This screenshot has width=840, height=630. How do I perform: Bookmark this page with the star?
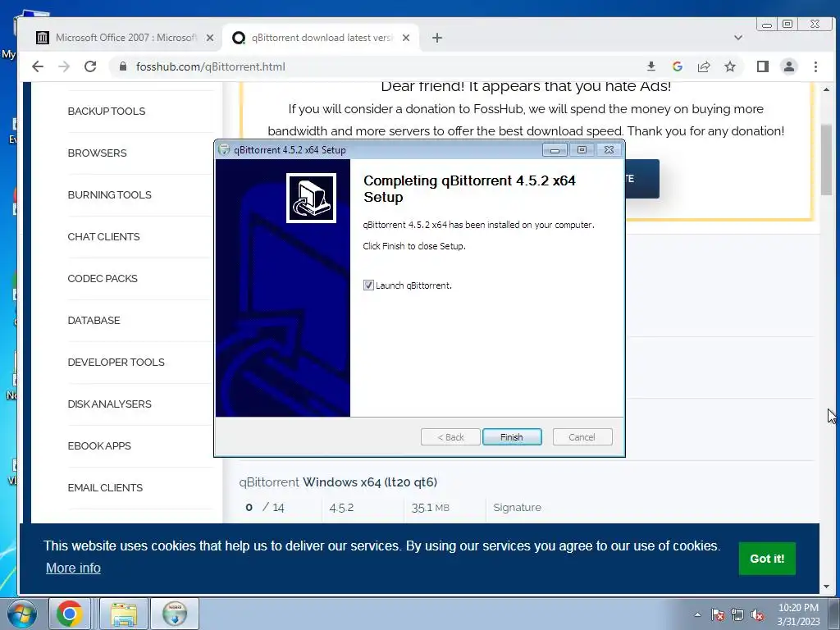[729, 66]
